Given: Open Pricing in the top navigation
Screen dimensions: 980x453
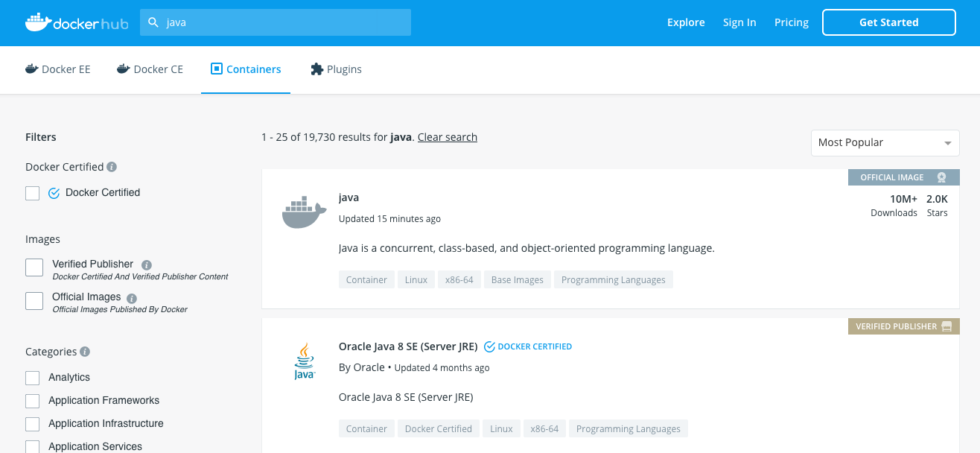Looking at the screenshot, I should click(792, 22).
